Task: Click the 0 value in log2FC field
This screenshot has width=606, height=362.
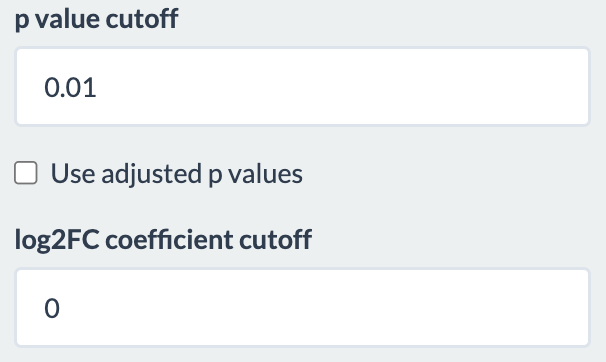Action: tap(52, 308)
